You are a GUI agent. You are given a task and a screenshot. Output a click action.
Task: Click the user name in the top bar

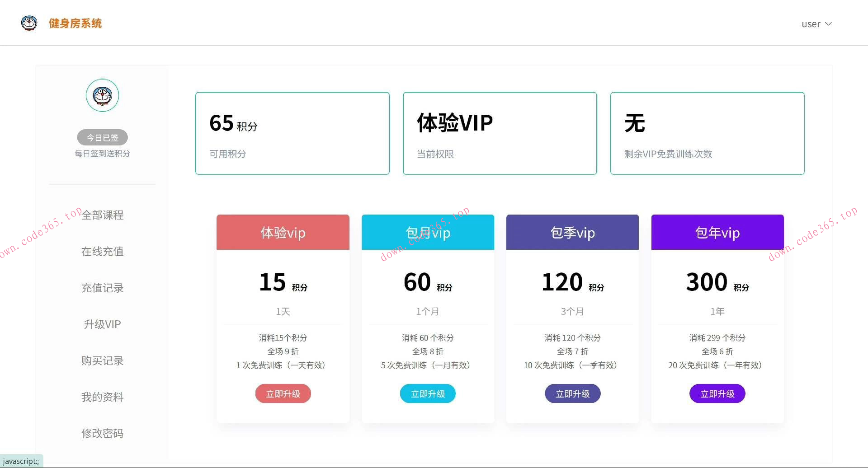tap(811, 24)
